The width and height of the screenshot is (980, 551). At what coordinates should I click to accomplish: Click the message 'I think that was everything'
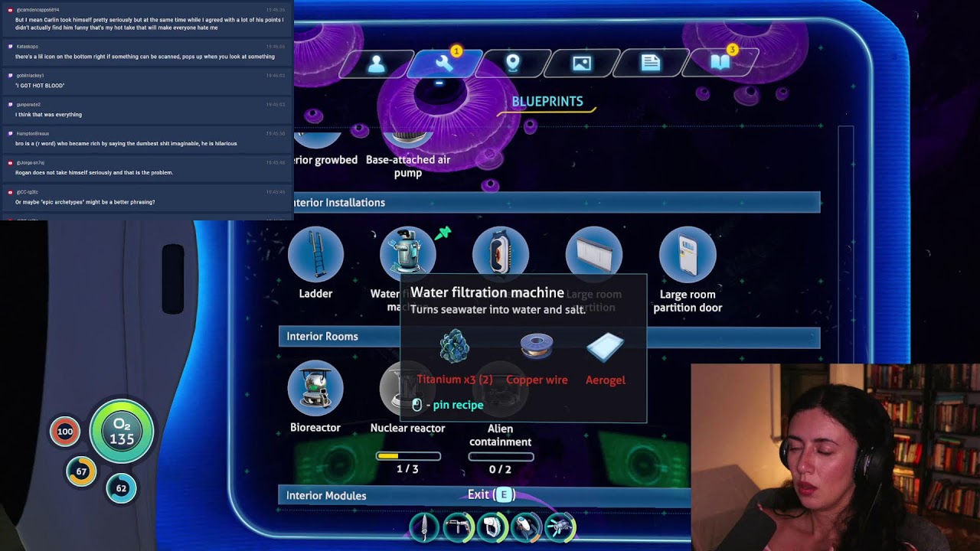48,115
